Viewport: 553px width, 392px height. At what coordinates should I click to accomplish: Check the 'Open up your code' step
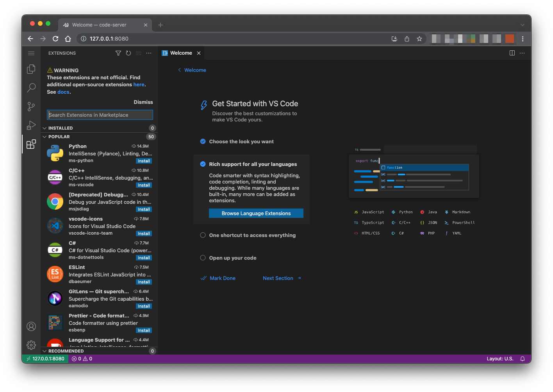point(203,258)
